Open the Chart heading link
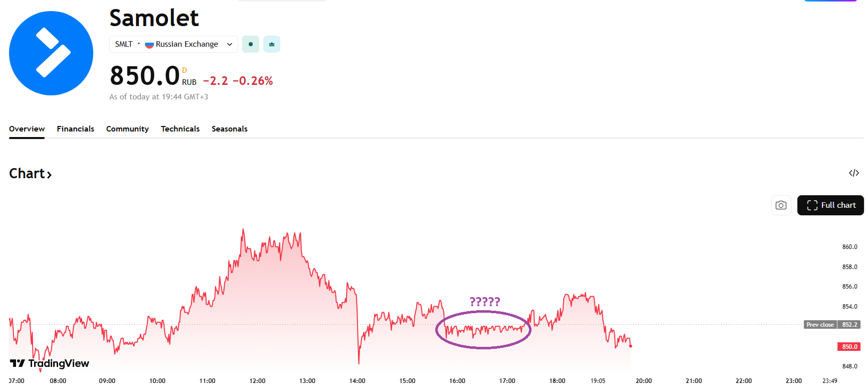868x389 pixels. click(27, 174)
